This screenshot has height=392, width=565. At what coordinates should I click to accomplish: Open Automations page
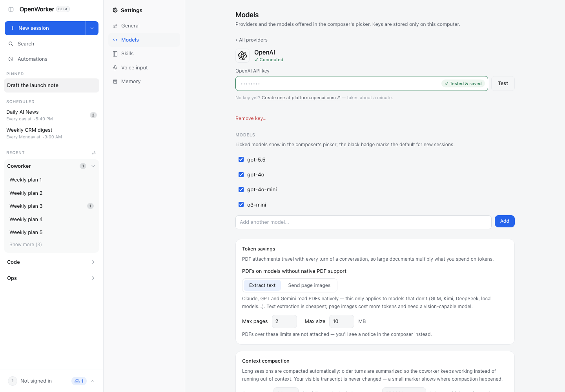pyautogui.click(x=51, y=59)
